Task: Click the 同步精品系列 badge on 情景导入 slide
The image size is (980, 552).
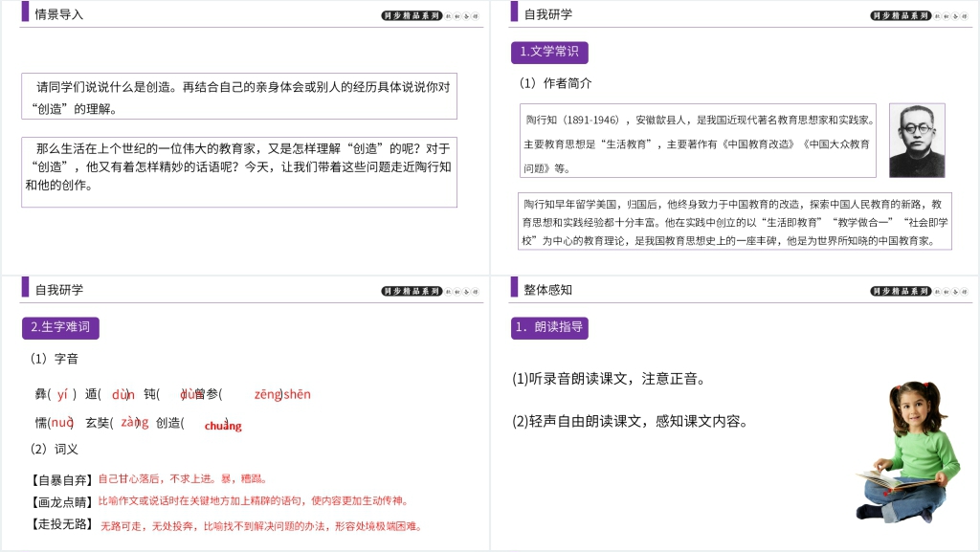Action: [x=412, y=15]
